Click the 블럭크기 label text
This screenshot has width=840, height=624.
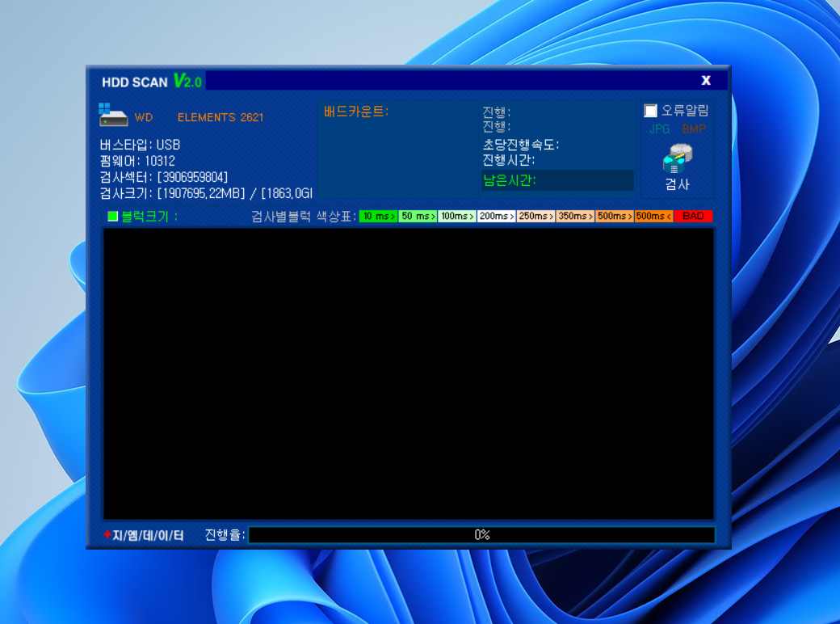coord(149,217)
